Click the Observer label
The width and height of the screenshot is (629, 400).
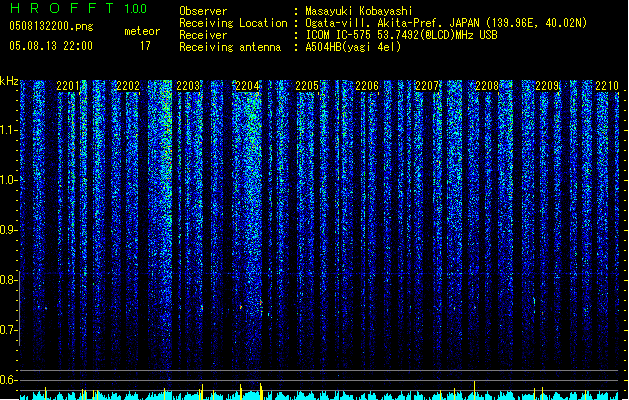click(x=203, y=11)
